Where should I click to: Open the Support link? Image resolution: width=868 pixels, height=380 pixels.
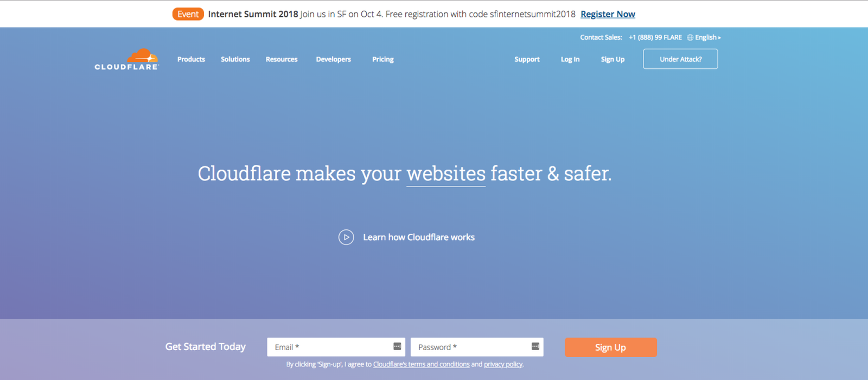(x=527, y=59)
